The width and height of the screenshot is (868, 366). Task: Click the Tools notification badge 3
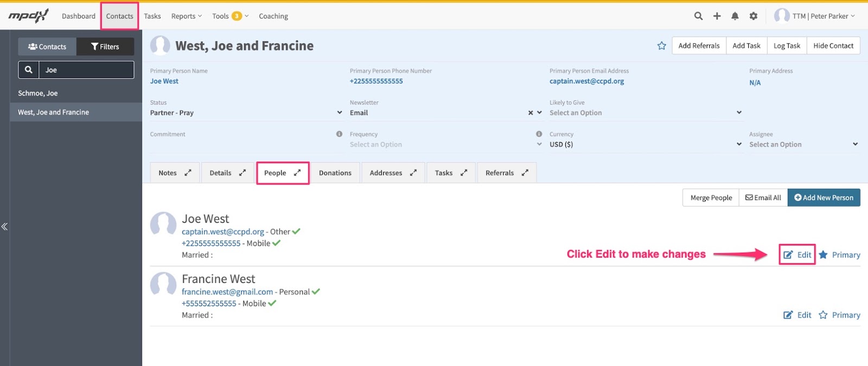tap(237, 16)
